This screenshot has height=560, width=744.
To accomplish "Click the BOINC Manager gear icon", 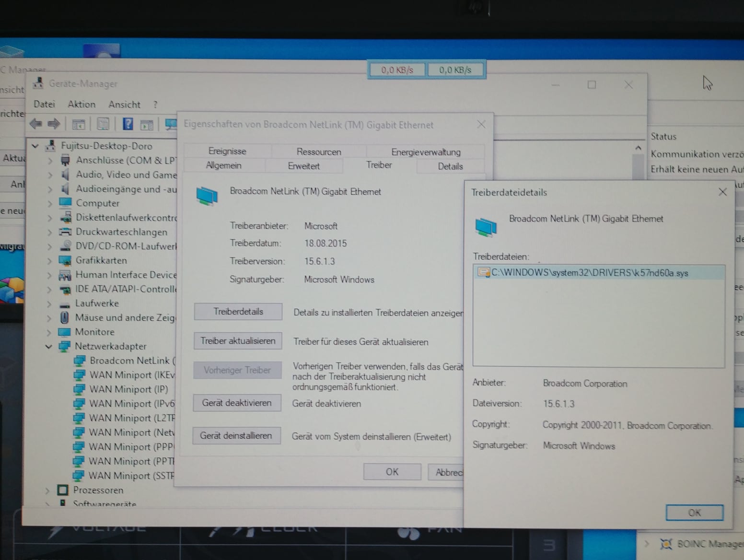I will point(665,544).
